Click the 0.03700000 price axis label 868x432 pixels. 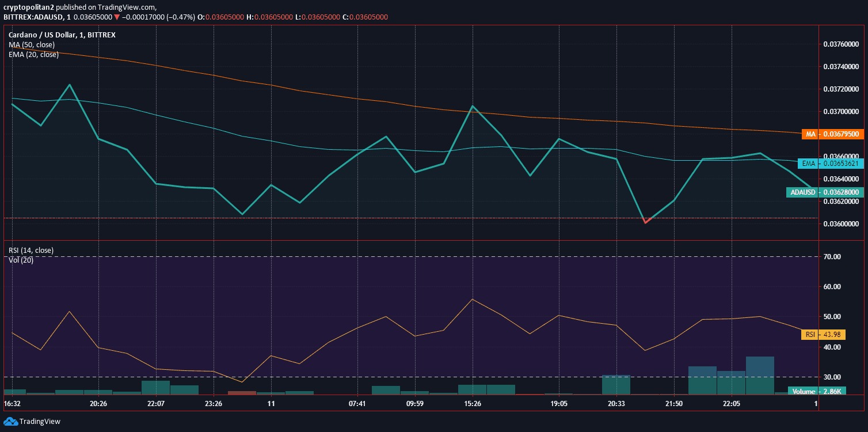click(842, 111)
